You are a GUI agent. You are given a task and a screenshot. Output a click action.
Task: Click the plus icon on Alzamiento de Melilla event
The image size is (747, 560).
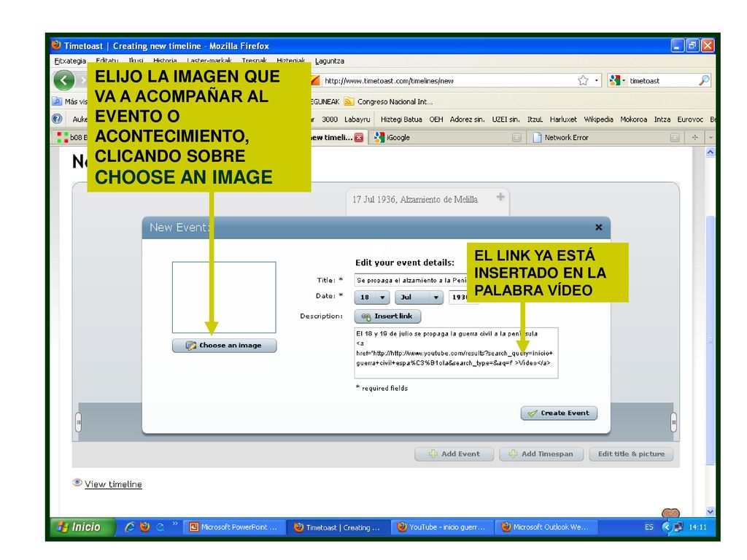(500, 197)
